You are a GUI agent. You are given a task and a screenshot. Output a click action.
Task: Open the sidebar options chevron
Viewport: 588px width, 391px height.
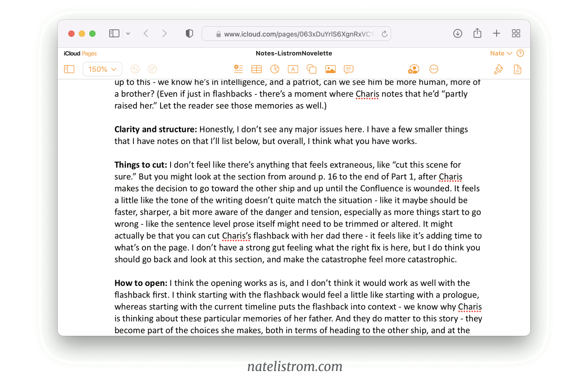(x=128, y=34)
